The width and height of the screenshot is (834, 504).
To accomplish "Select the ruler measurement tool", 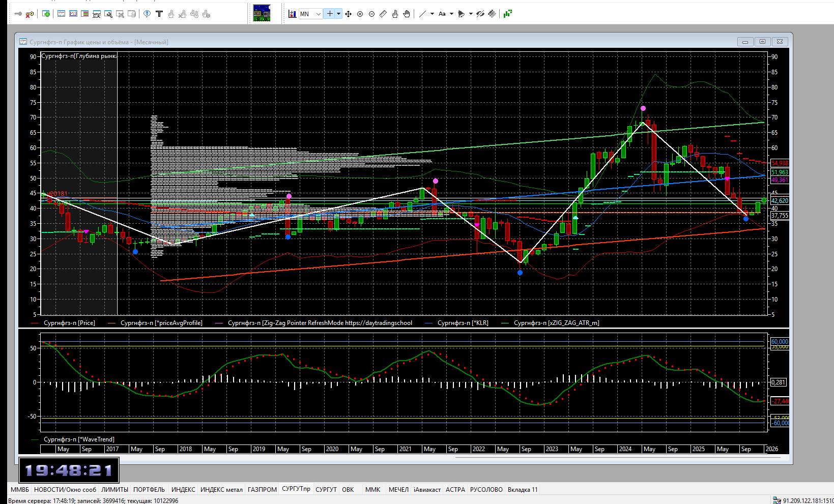I will (x=383, y=14).
